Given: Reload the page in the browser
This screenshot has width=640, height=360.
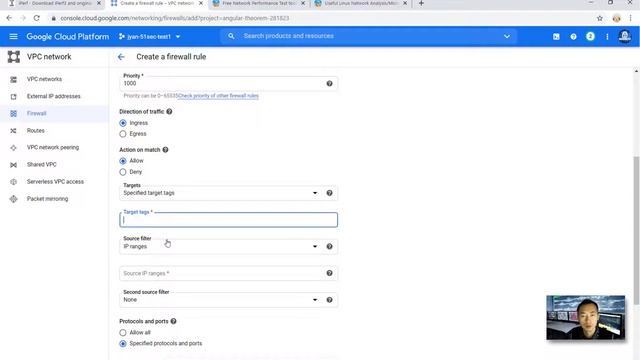Looking at the screenshot, I should [x=37, y=18].
